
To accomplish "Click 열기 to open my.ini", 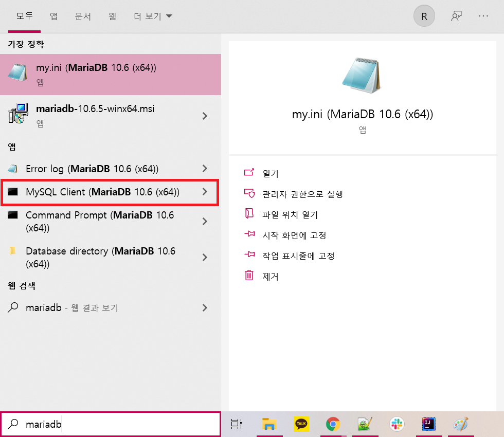I will [271, 174].
